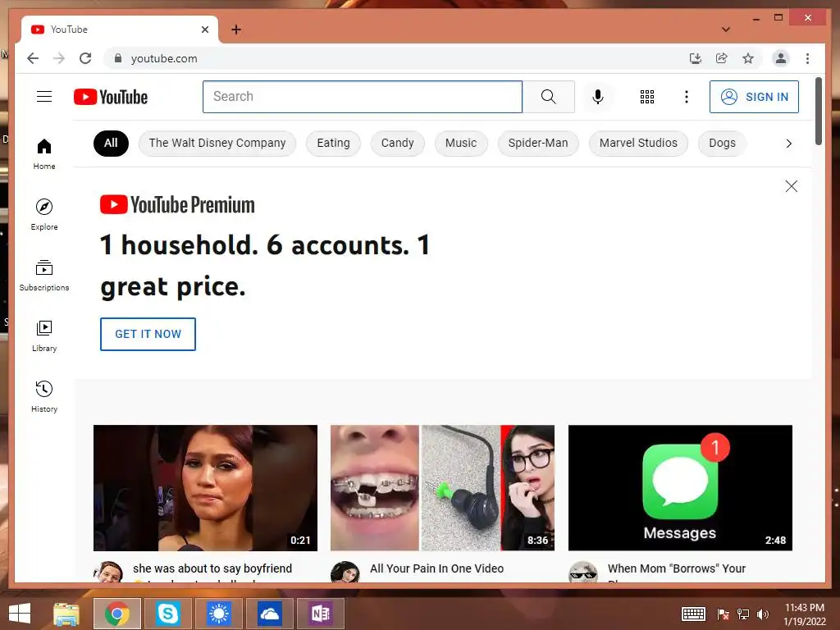Open 'she was about to say boyfriend' title
The width and height of the screenshot is (840, 630).
point(212,568)
